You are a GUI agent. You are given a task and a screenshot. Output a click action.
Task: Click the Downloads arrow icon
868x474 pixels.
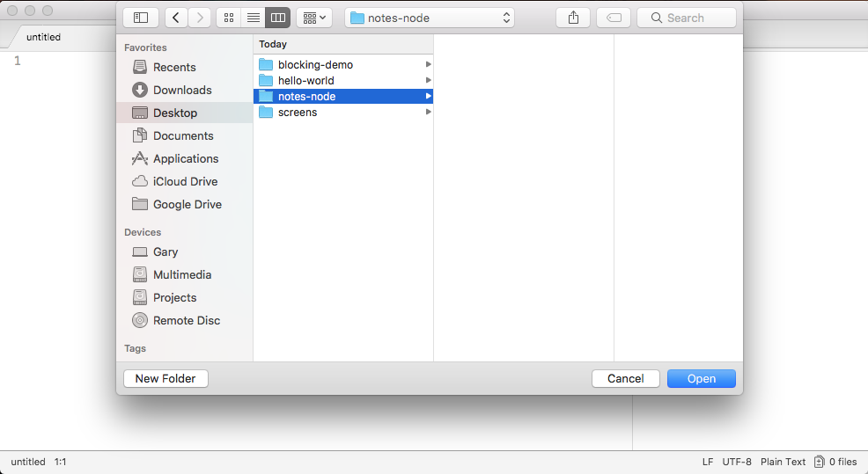coord(140,90)
